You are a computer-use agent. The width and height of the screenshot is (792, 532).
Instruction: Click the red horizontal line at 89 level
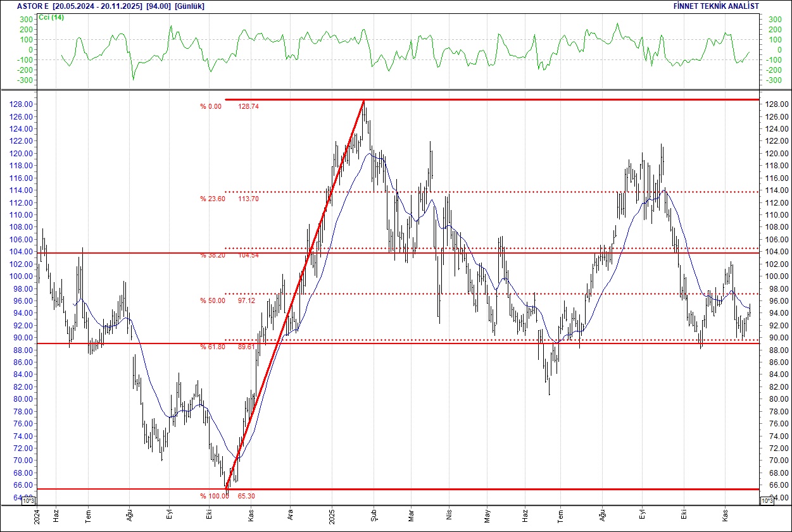[443, 342]
